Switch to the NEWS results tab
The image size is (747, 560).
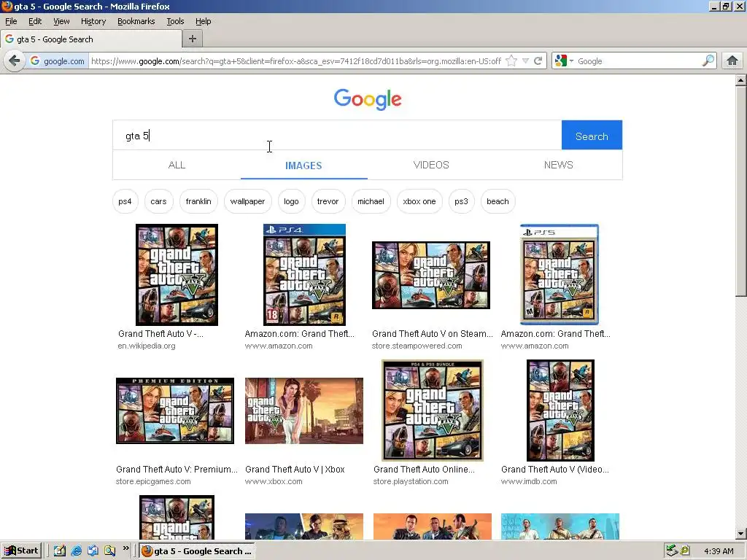tap(558, 165)
